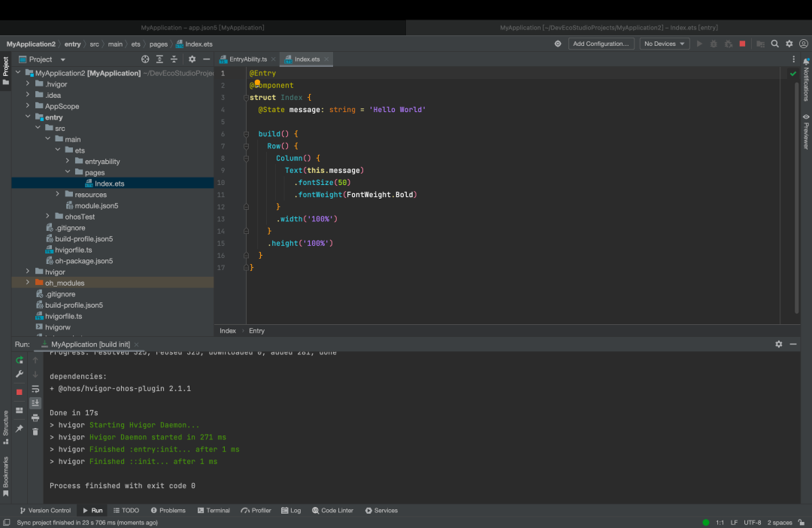Image resolution: width=812 pixels, height=528 pixels.
Task: Toggle pin tab in Run panel
Action: pos(20,429)
